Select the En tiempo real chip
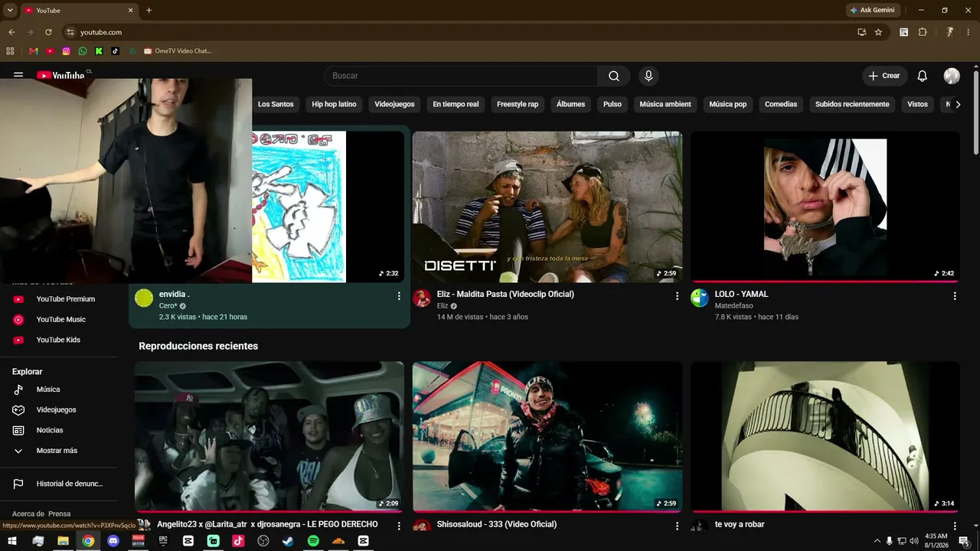Viewport: 980px width, 551px height. pyautogui.click(x=456, y=104)
